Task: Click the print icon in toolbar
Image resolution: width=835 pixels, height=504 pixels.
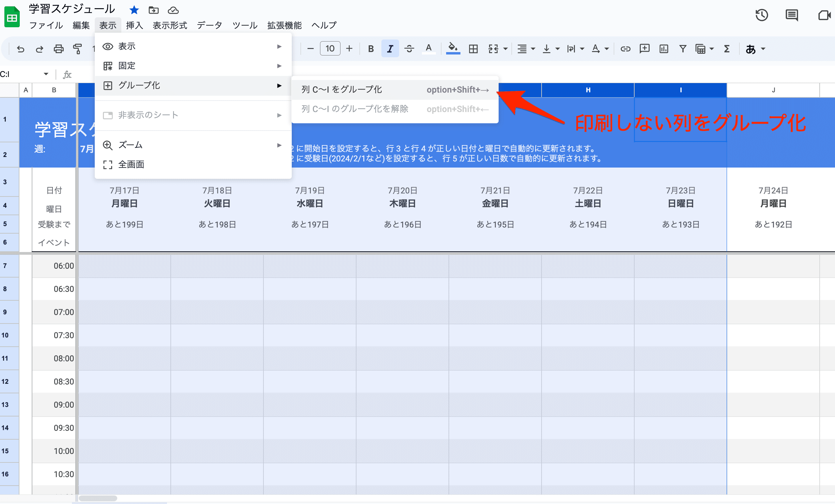Action: [x=59, y=49]
